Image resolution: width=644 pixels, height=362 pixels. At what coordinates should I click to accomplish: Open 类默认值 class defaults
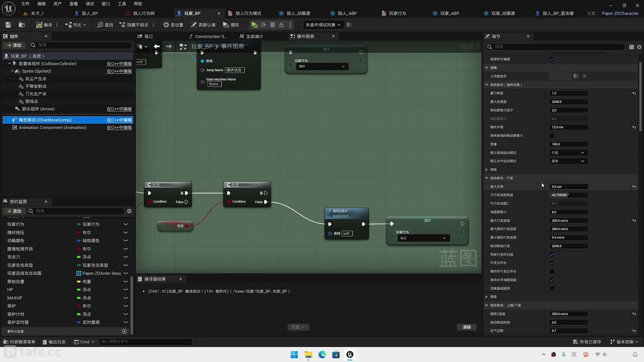tap(203, 25)
